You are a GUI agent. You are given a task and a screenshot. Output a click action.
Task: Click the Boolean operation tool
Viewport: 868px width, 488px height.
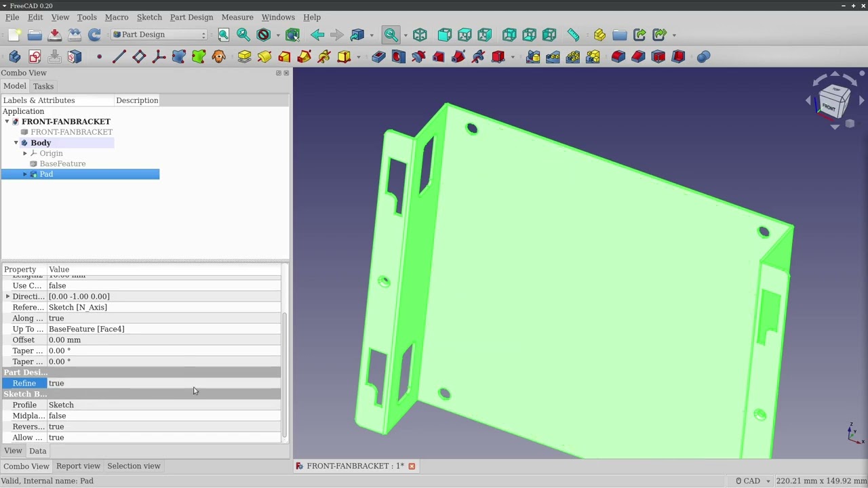[703, 57]
